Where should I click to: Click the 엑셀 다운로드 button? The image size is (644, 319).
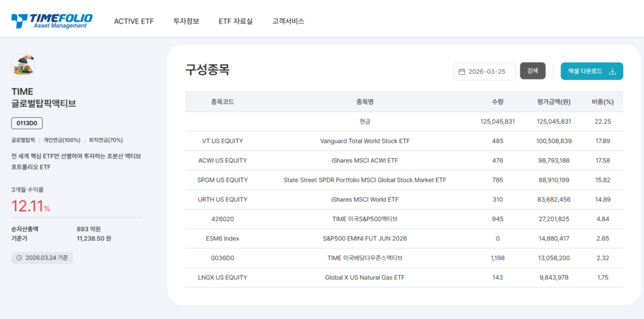tap(591, 72)
